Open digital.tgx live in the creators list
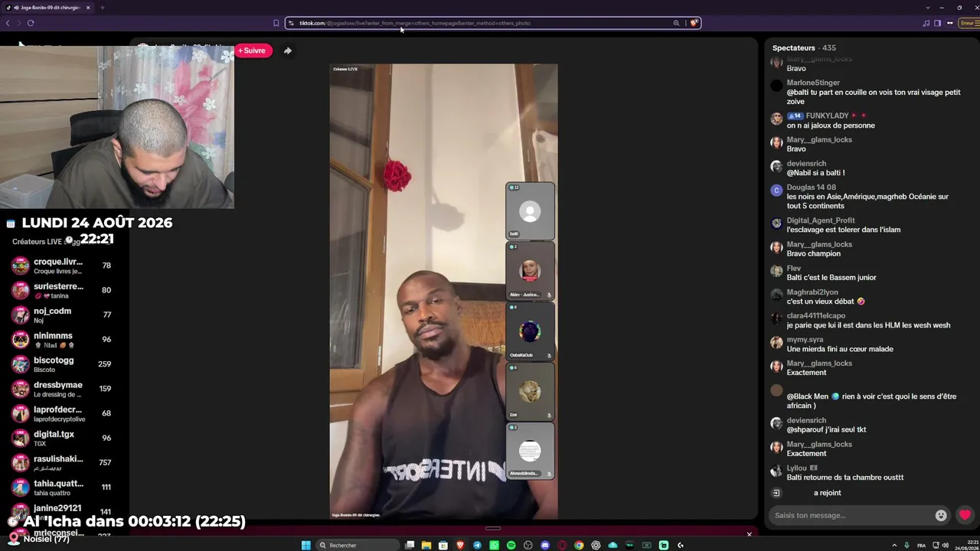This screenshot has width=980, height=551. 63,438
